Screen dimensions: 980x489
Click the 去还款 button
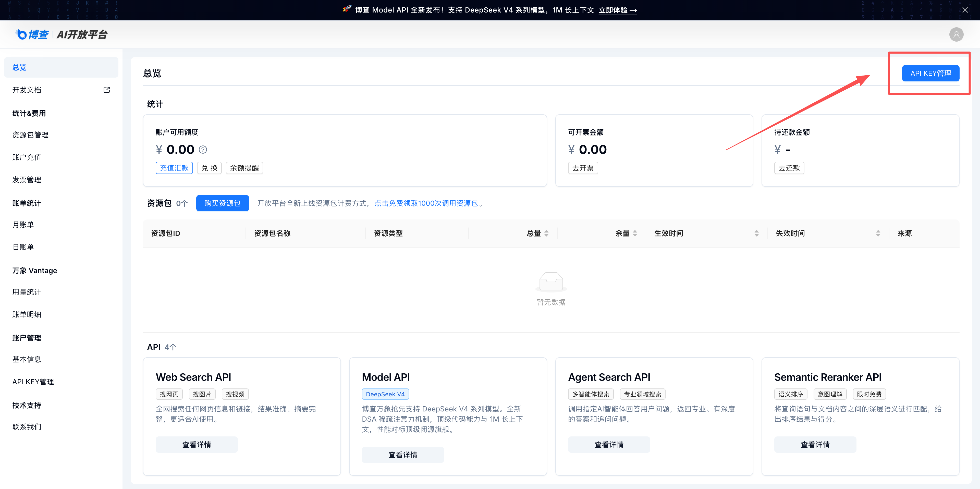(x=789, y=168)
